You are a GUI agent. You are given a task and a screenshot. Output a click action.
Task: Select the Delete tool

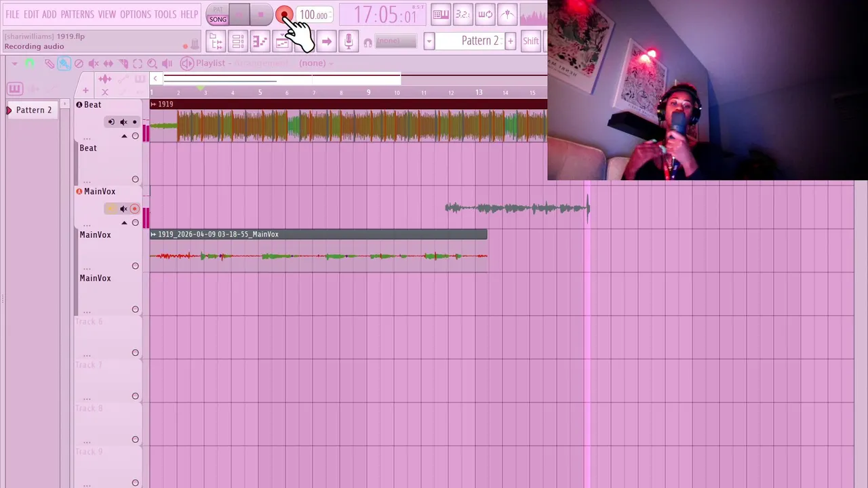pyautogui.click(x=79, y=63)
